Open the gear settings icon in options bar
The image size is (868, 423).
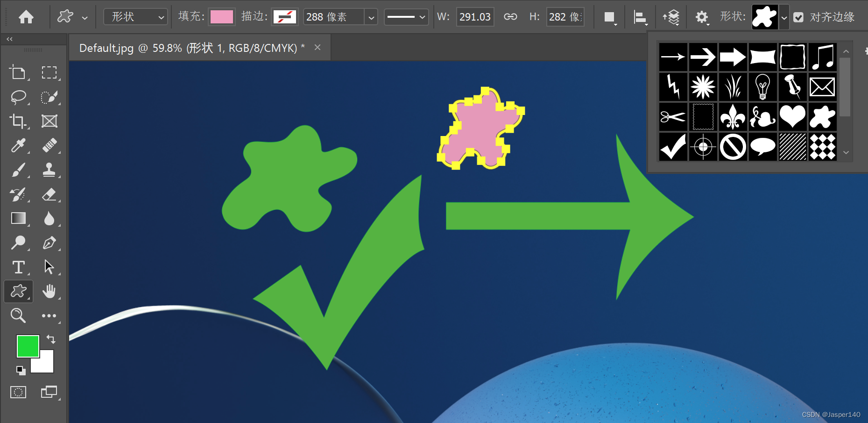[x=702, y=18]
